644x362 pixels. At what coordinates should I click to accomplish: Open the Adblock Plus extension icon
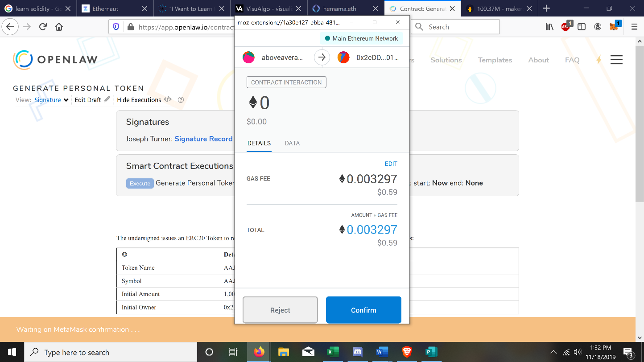click(566, 27)
